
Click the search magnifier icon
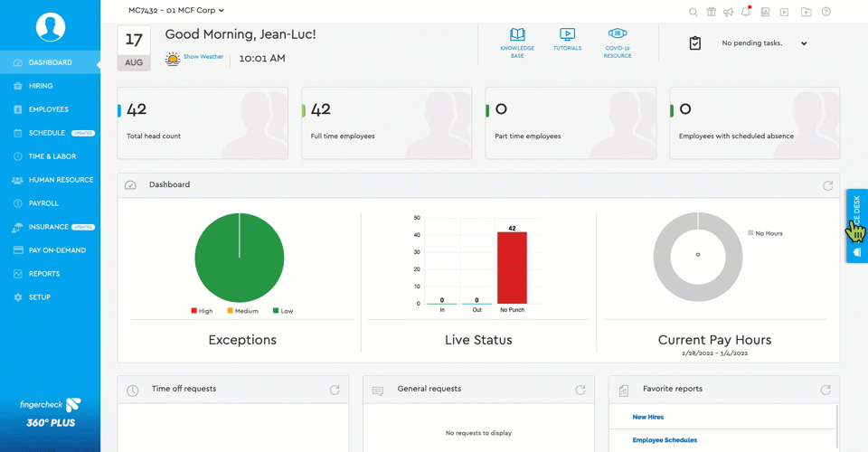[693, 13]
